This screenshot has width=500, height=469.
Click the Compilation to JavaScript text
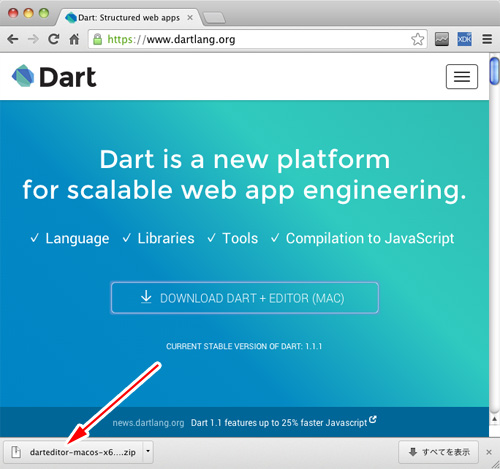pyautogui.click(x=370, y=238)
